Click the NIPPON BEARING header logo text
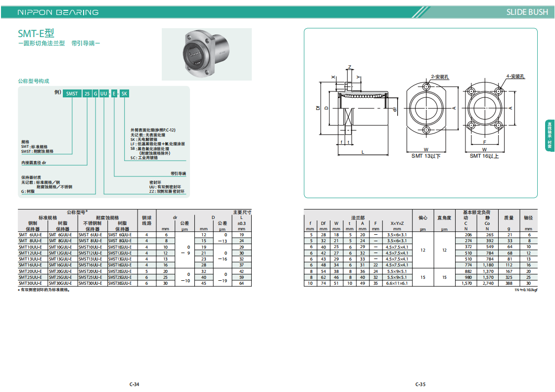 click(x=58, y=12)
